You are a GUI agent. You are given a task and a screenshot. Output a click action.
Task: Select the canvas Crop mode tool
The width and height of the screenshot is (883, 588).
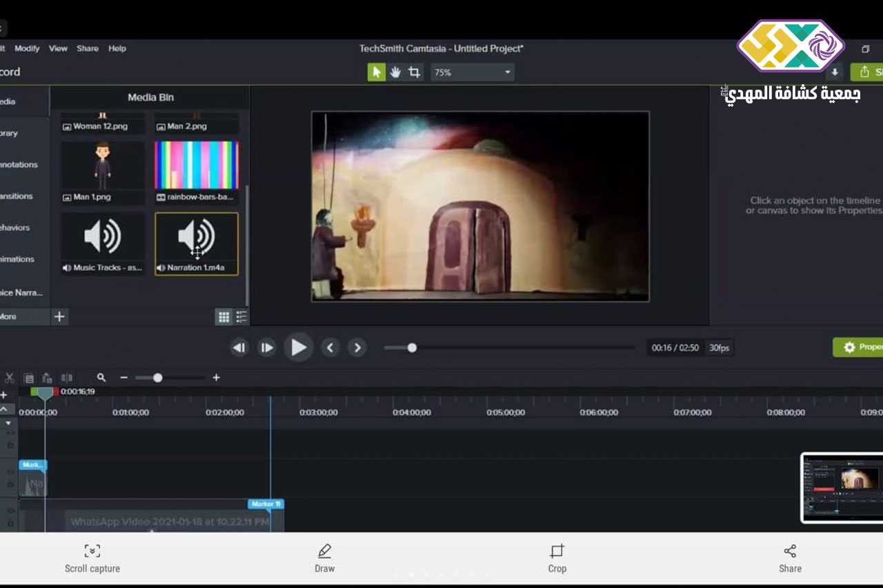(414, 72)
